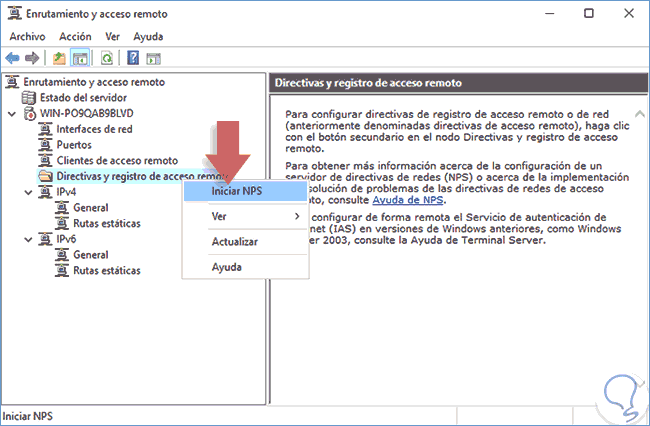The width and height of the screenshot is (650, 426).
Task: Select Puertos tree item
Action: tap(74, 145)
